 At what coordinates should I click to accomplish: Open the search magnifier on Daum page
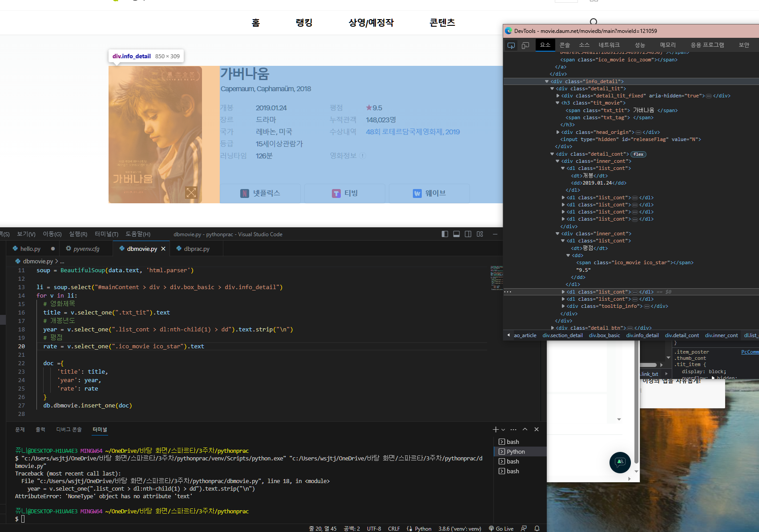[x=593, y=22]
